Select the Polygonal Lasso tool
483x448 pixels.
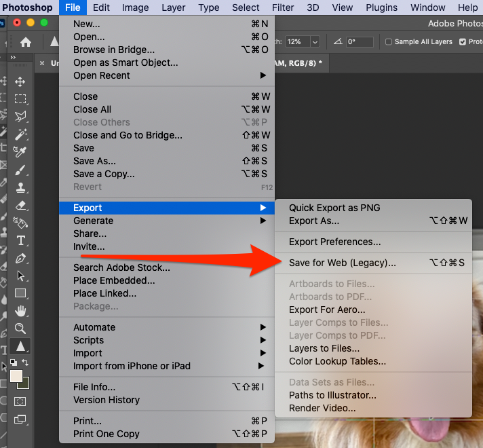point(20,116)
